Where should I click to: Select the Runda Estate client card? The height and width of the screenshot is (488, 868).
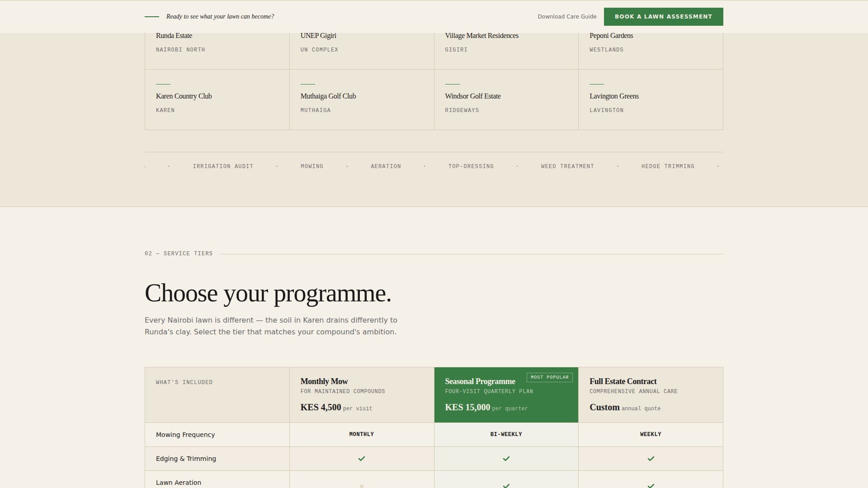217,51
